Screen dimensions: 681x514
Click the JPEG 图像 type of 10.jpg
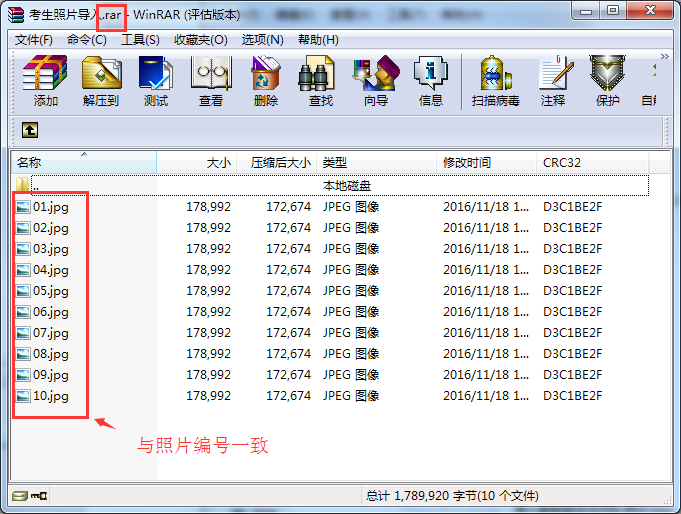(x=351, y=396)
